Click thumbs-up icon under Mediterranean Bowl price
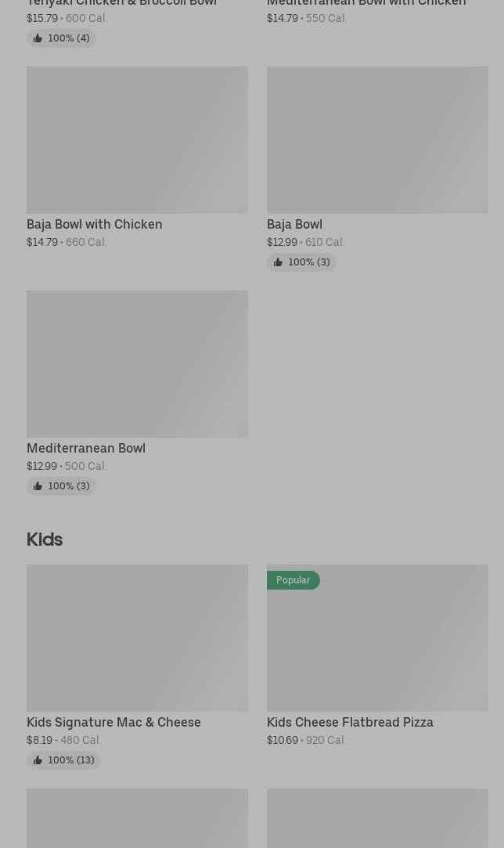Screen dimensions: 504x848 click(x=38, y=486)
